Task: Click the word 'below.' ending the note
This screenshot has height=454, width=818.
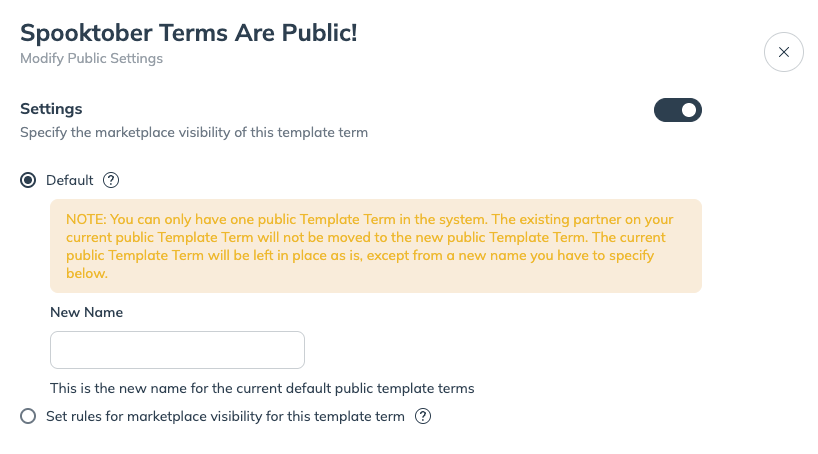Action: click(x=86, y=273)
